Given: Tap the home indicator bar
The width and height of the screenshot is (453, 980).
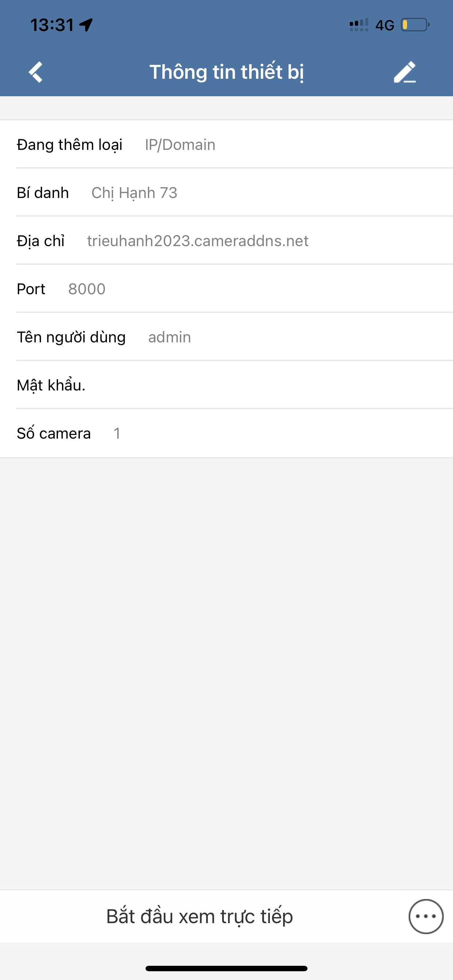Looking at the screenshot, I should (x=226, y=968).
